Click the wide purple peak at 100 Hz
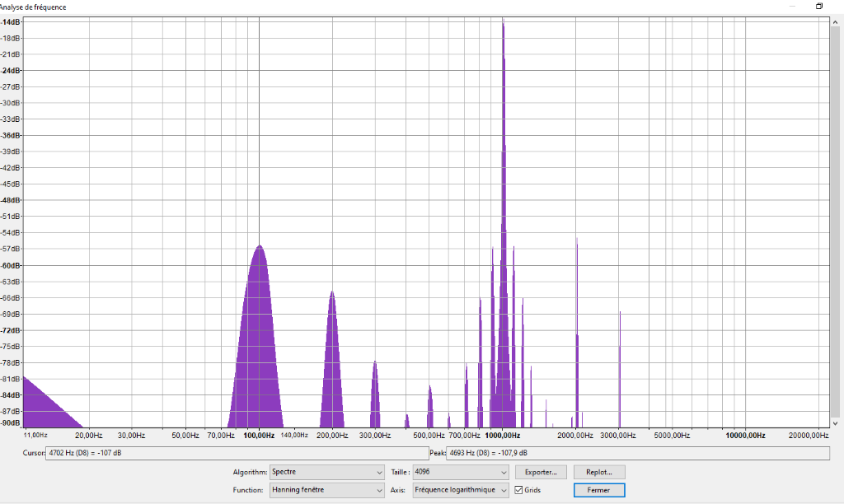The height and width of the screenshot is (504, 844). (259, 329)
